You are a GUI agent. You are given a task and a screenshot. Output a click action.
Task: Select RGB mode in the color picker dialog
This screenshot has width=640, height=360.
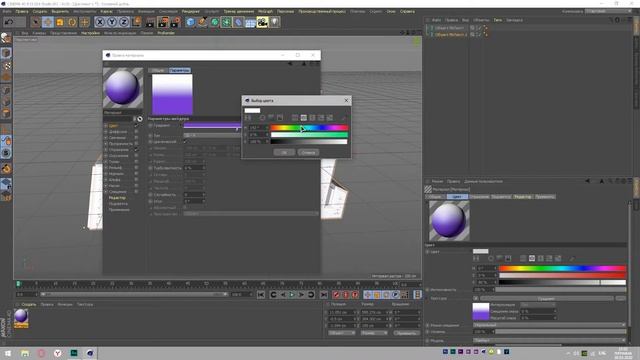pos(295,118)
